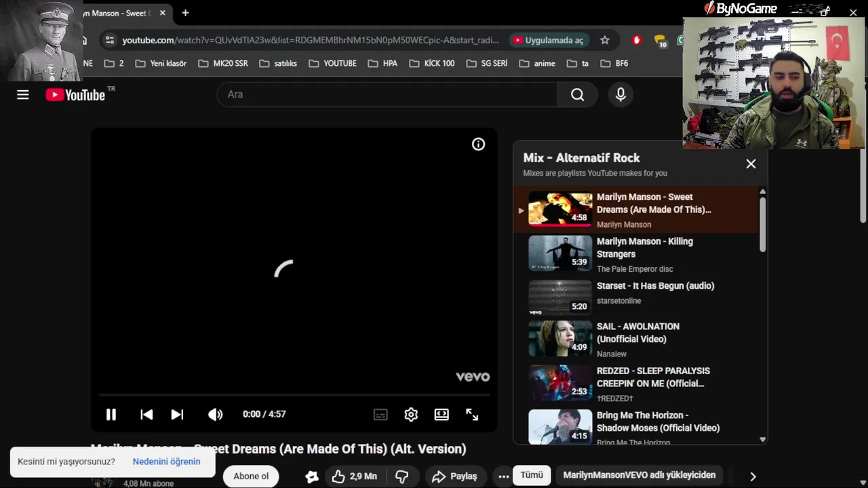The height and width of the screenshot is (488, 868).
Task: Skip to next video in mix
Action: click(x=177, y=414)
